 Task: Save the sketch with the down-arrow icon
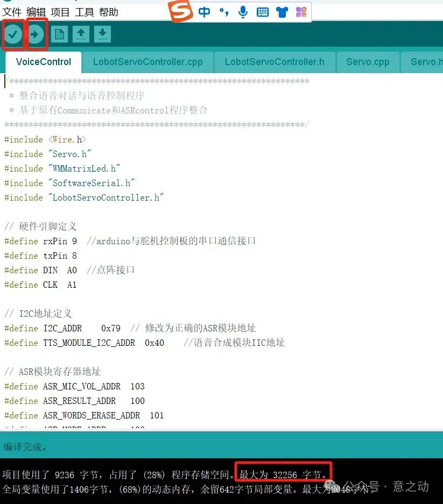(x=103, y=34)
